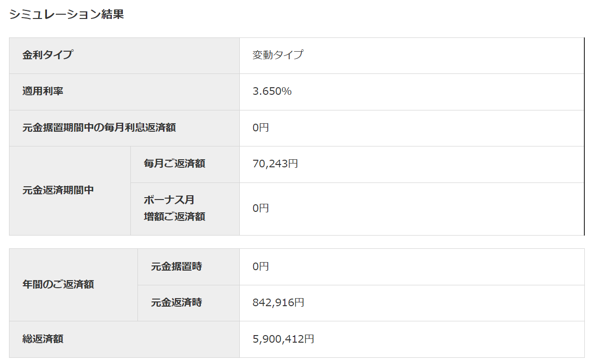This screenshot has height=364, width=591.
Task: Select the 変動タイプ value cell
Action: (278, 55)
